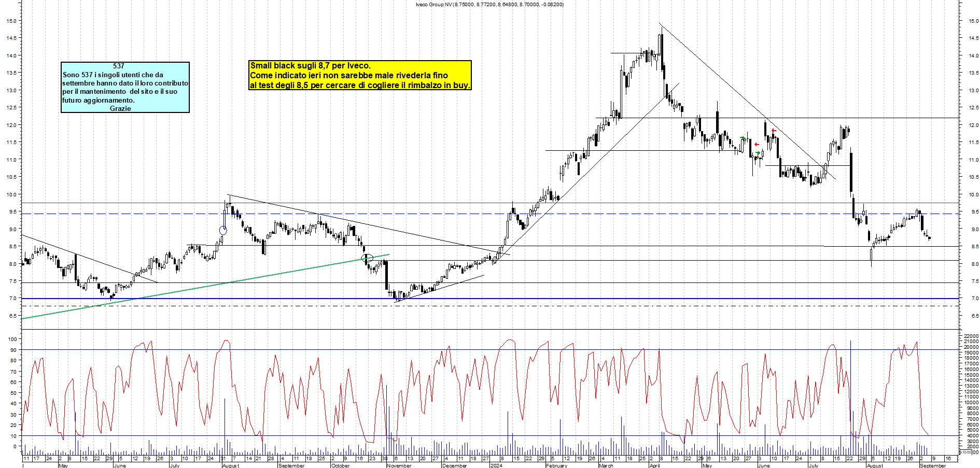Click the 2024 year label on the time axis
Image resolution: width=980 pixels, height=468 pixels.
click(x=496, y=465)
